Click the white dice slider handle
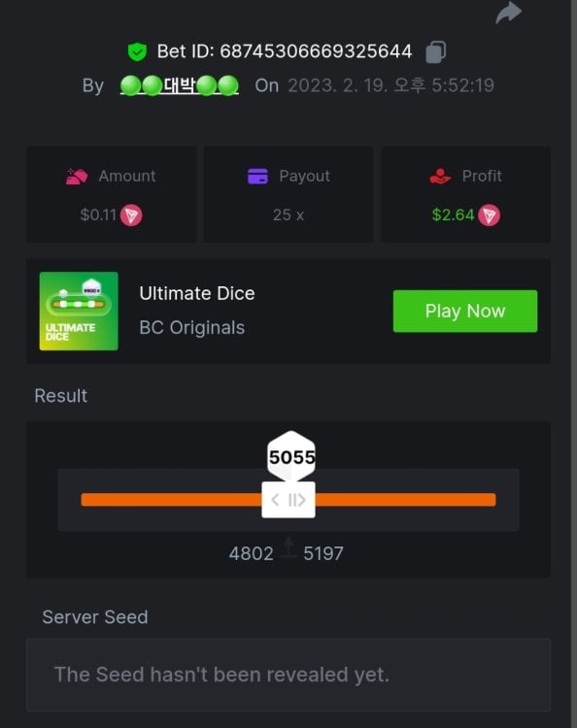 pyautogui.click(x=288, y=500)
